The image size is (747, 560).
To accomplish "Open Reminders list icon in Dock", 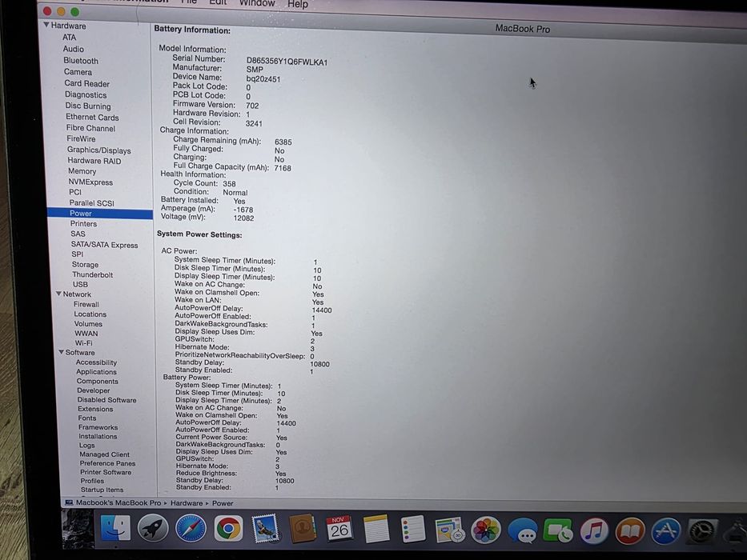I will 413,529.
